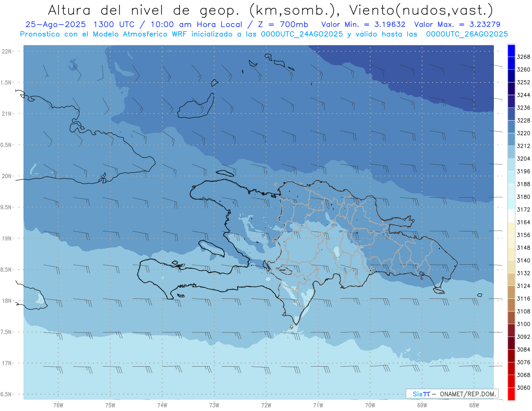This screenshot has height=411, width=532.
Task: Click the '8.5N' latitude label
Action: coord(6,270)
